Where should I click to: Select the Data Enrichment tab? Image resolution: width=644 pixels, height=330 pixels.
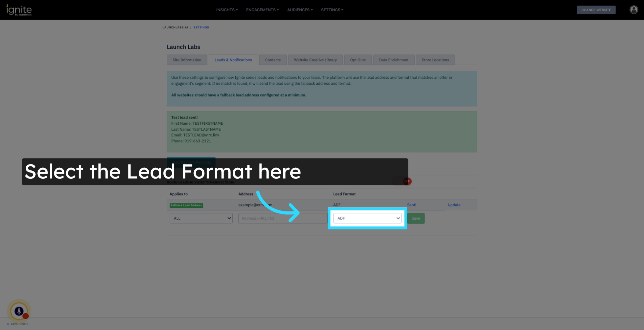(x=393, y=60)
